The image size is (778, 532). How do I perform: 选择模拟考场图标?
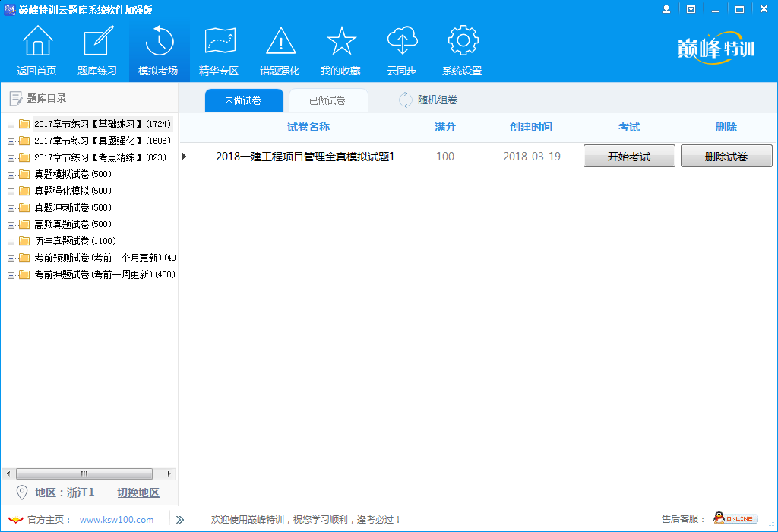[x=158, y=40]
